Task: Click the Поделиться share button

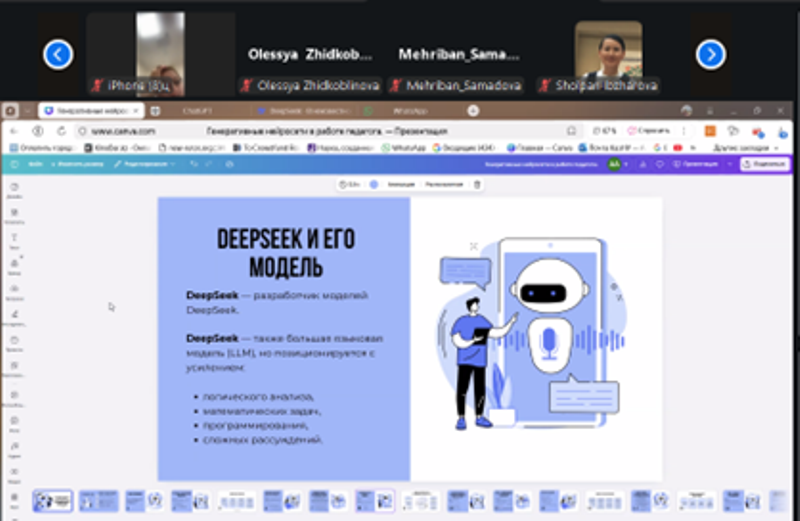Action: (764, 163)
